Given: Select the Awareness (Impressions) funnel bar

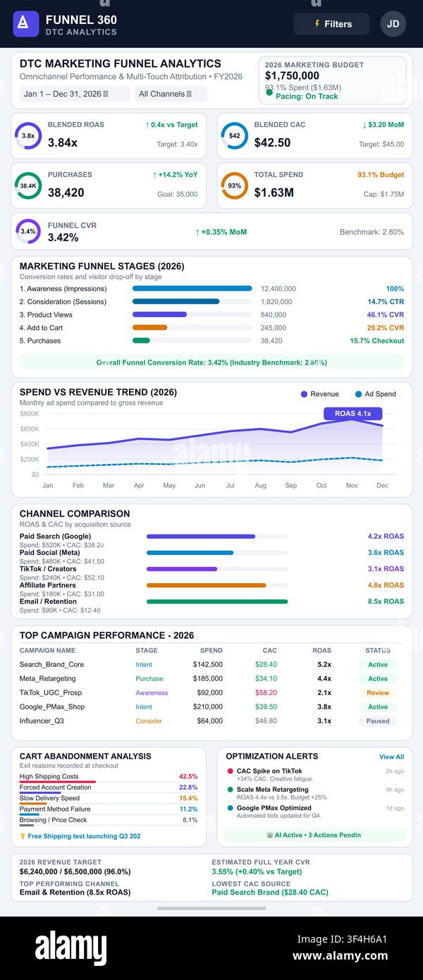Looking at the screenshot, I should pos(192,288).
